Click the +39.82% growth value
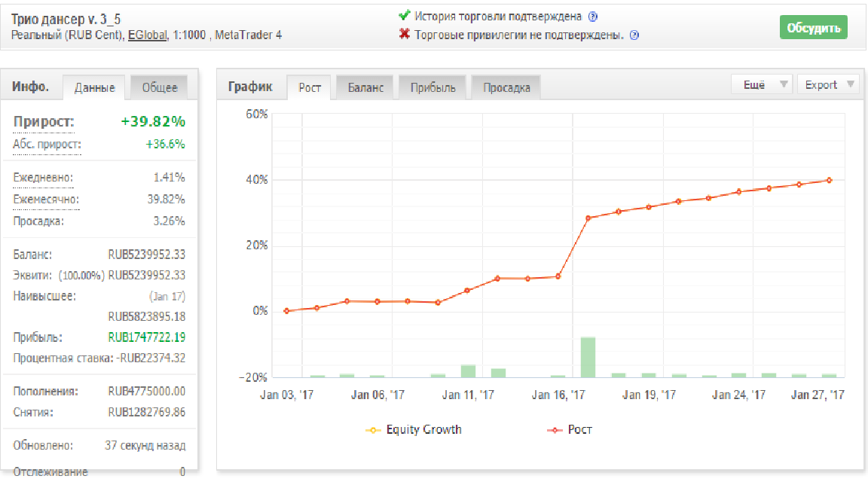The width and height of the screenshot is (868, 488). tap(153, 122)
